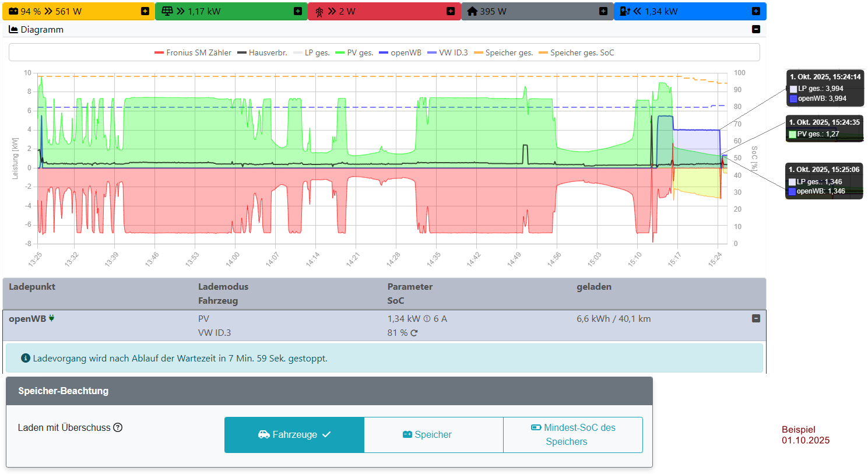
Task: Click the green PV ges. legend color swatch
Action: click(340, 52)
